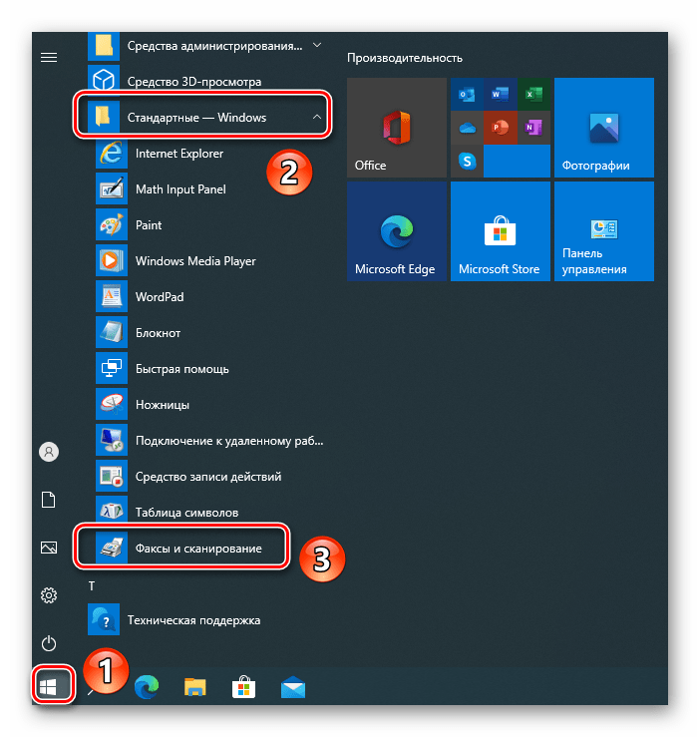The image size is (700, 737).
Task: Open Microsoft Store from the taskbar
Action: pos(244,688)
